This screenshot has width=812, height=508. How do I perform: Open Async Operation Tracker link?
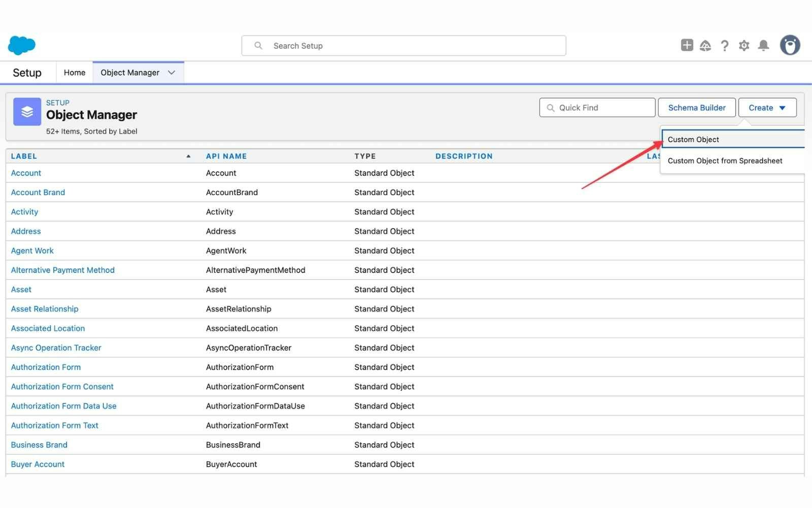56,348
